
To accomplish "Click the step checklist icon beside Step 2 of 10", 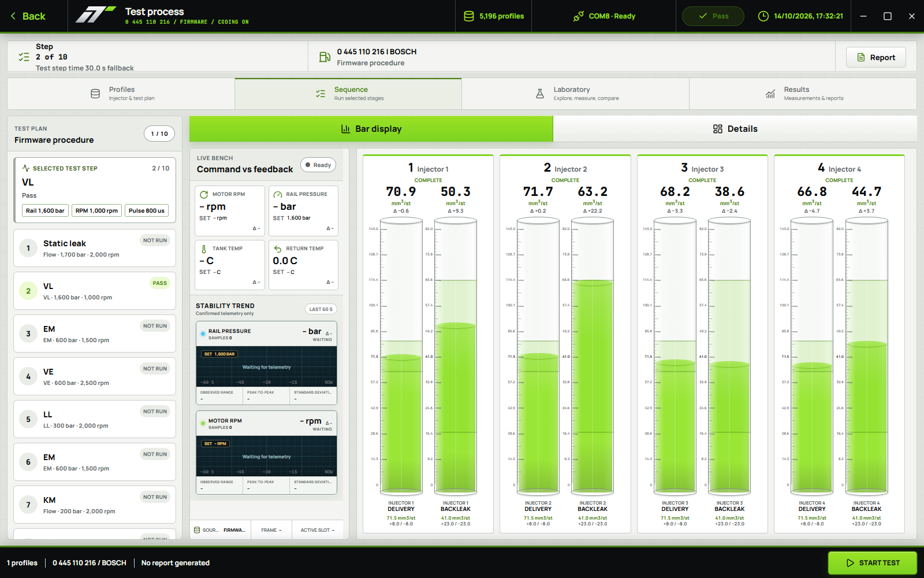I will pyautogui.click(x=24, y=57).
